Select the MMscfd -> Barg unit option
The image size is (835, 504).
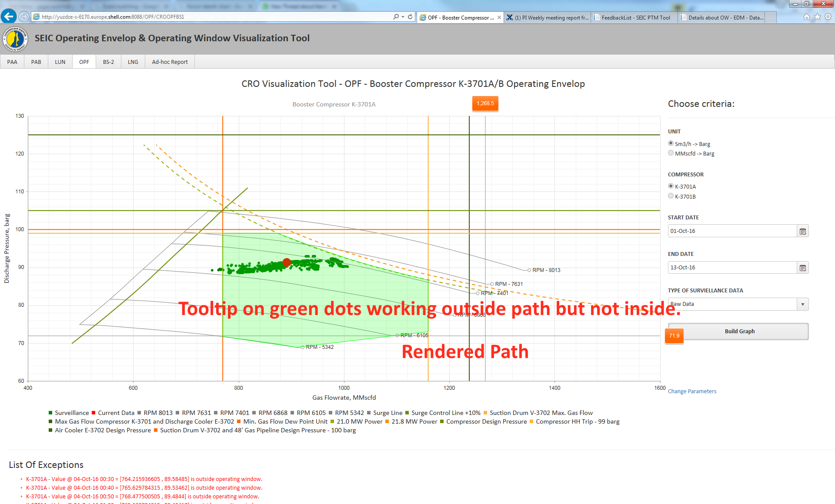[671, 153]
